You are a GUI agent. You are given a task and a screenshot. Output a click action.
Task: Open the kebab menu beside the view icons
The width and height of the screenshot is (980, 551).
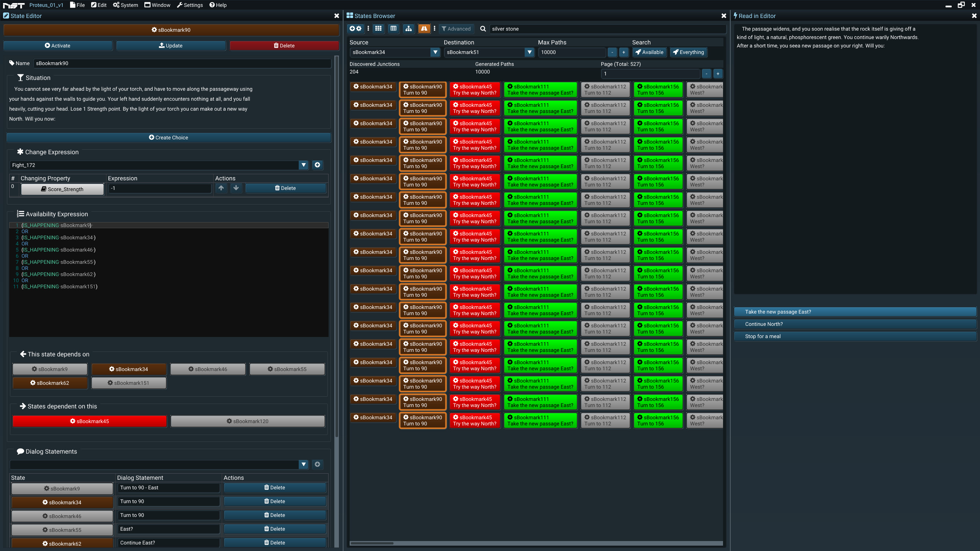point(368,29)
